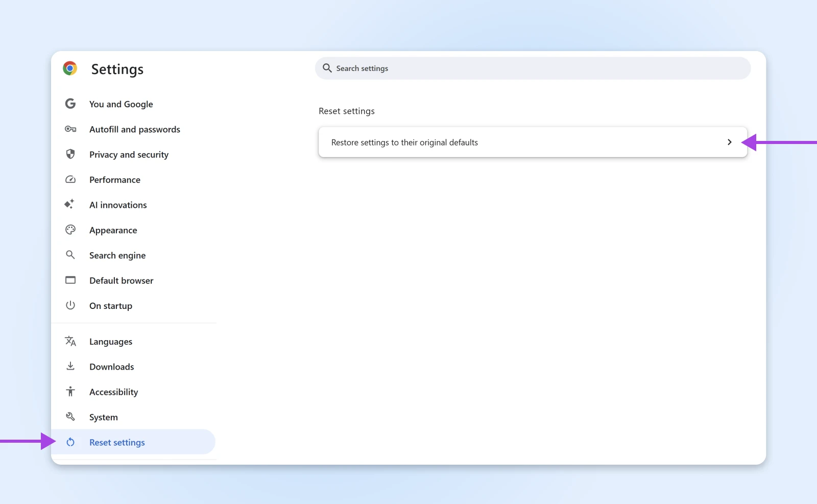Click the speedometer Performance icon

pyautogui.click(x=70, y=180)
